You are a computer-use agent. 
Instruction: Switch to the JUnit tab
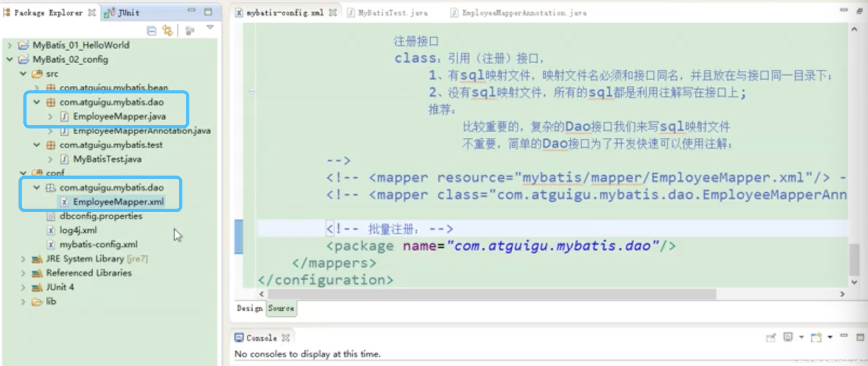coord(122,13)
